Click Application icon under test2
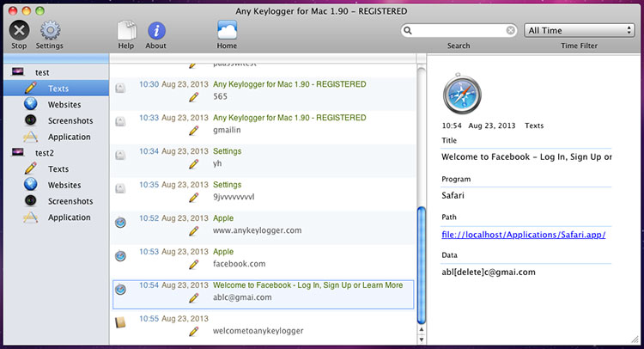The width and height of the screenshot is (644, 349). point(30,217)
